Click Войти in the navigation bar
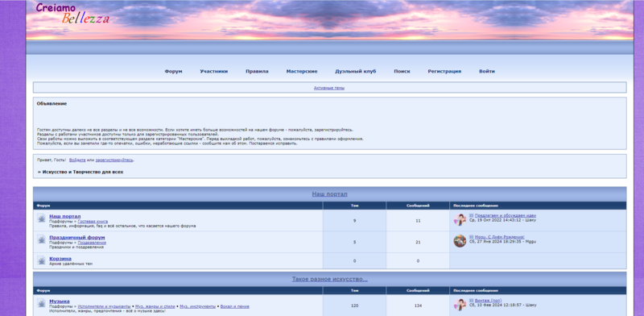The image size is (644, 316). click(x=487, y=71)
